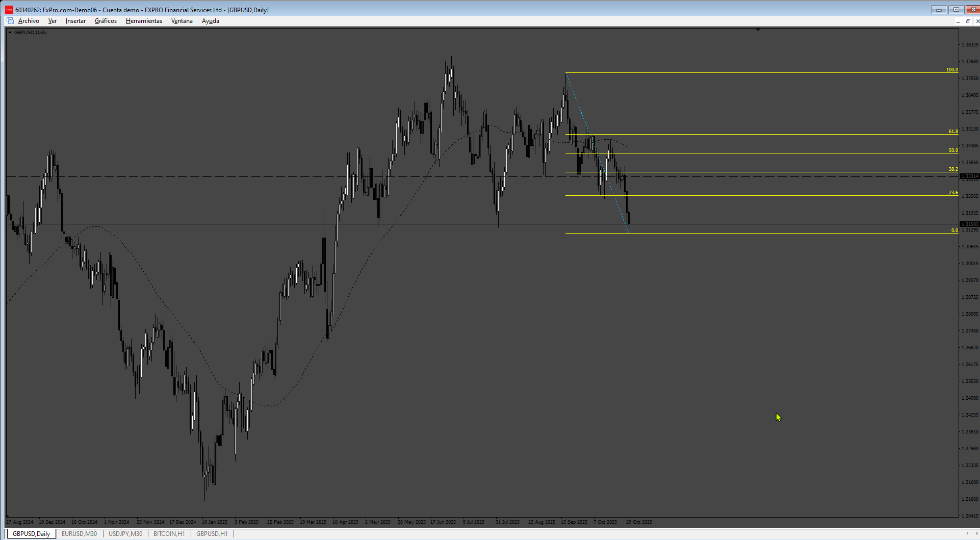Viewport: 980px width, 540px height.
Task: Select the Fibonacci 23.6 level label
Action: tap(953, 193)
